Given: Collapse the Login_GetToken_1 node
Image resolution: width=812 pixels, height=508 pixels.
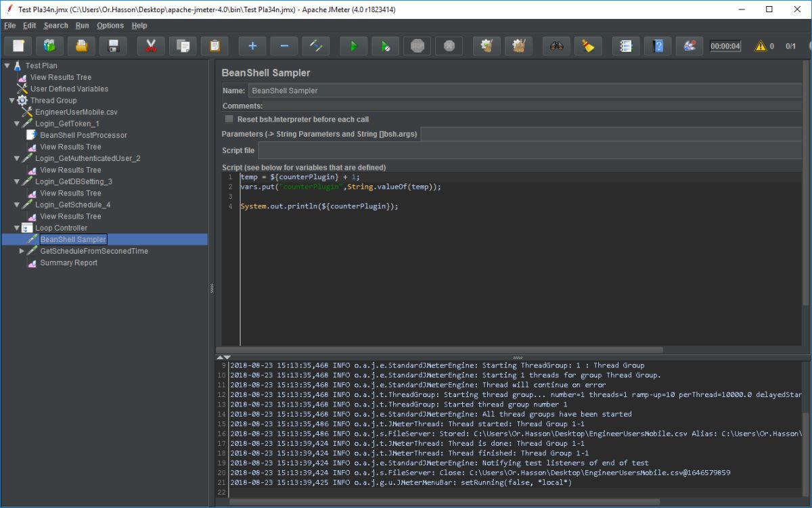Looking at the screenshot, I should coord(17,124).
